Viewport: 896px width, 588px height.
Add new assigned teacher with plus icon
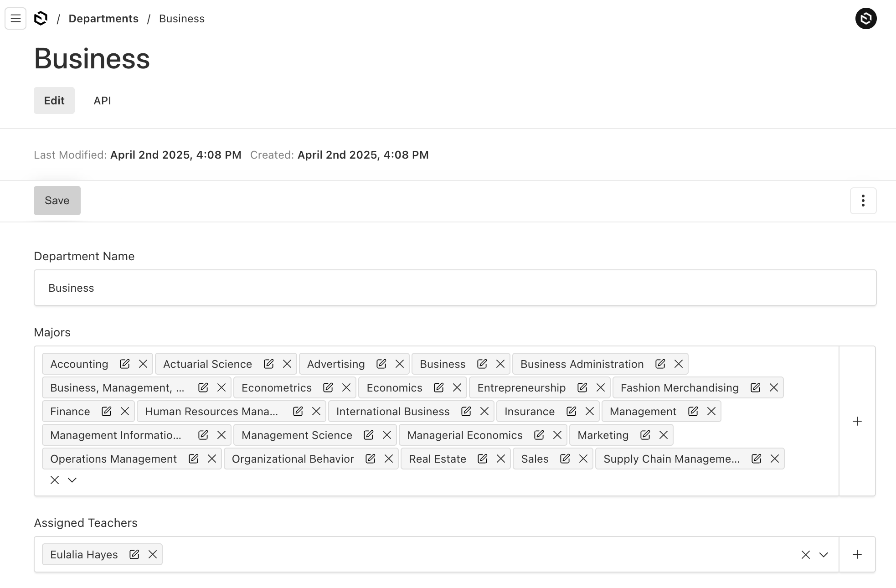857,554
